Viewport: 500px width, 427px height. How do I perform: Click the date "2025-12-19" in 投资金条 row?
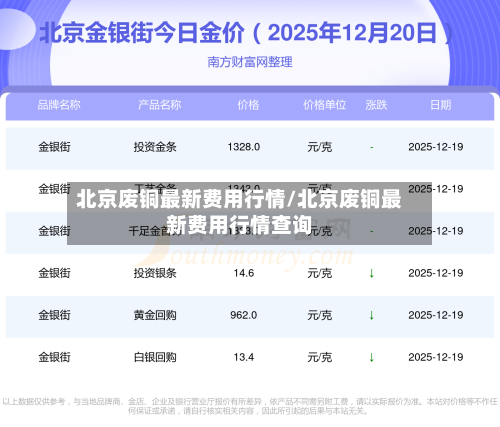pyautogui.click(x=436, y=147)
